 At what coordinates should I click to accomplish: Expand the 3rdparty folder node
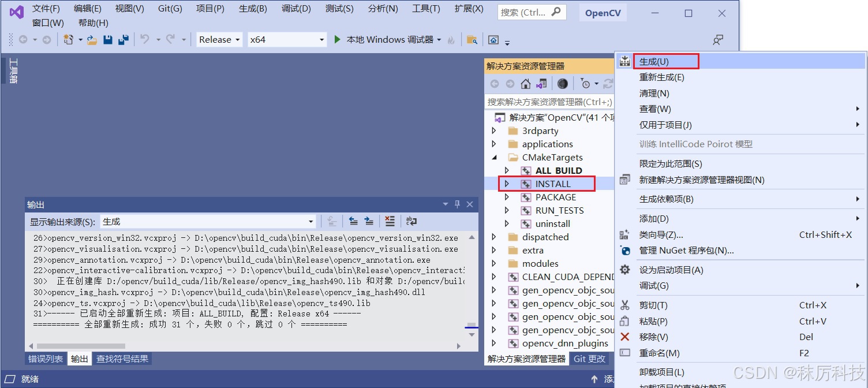493,130
